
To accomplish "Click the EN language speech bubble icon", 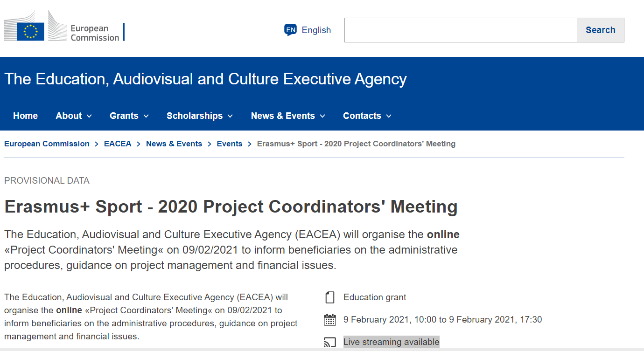I will pyautogui.click(x=290, y=30).
